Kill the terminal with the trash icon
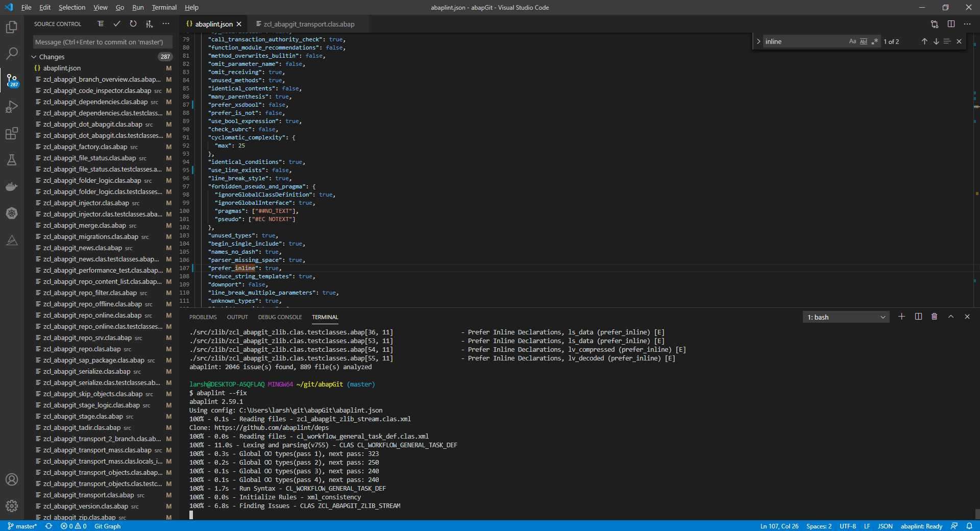Image resolution: width=980 pixels, height=531 pixels. point(934,317)
